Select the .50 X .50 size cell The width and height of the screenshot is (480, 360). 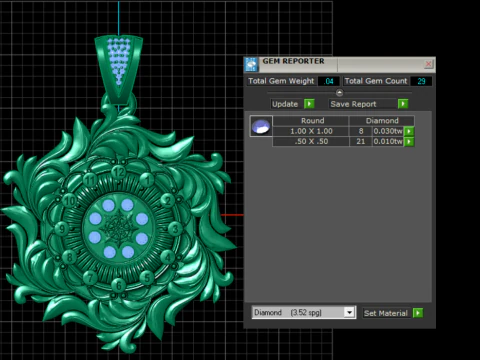pos(311,142)
